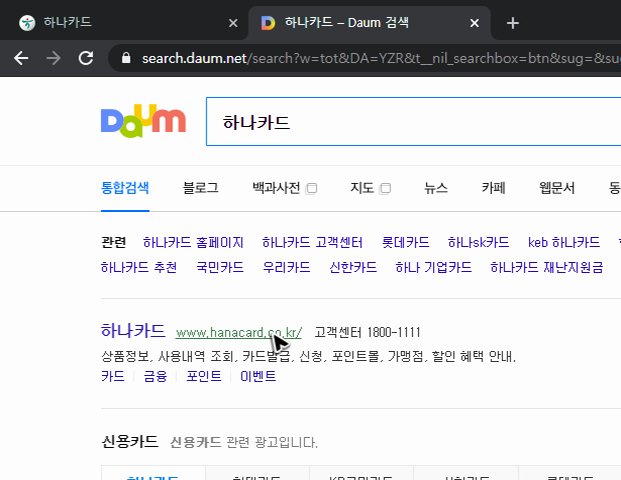Open the 카드 sublink
Image resolution: width=621 pixels, height=480 pixels.
(113, 376)
